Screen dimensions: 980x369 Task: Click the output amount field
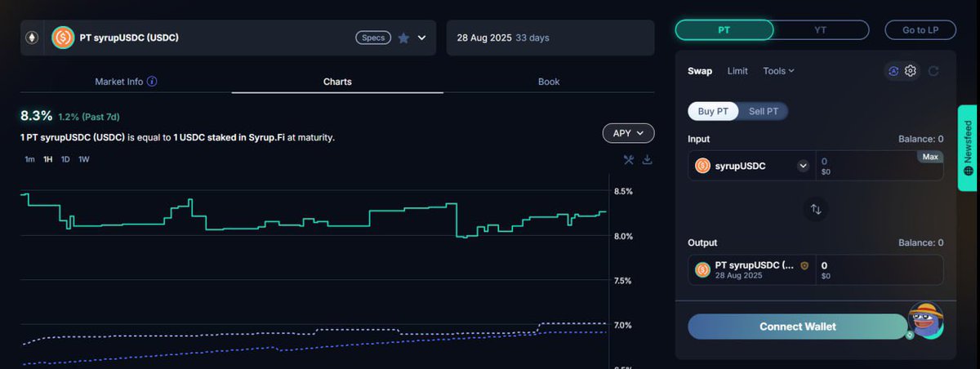pos(880,269)
